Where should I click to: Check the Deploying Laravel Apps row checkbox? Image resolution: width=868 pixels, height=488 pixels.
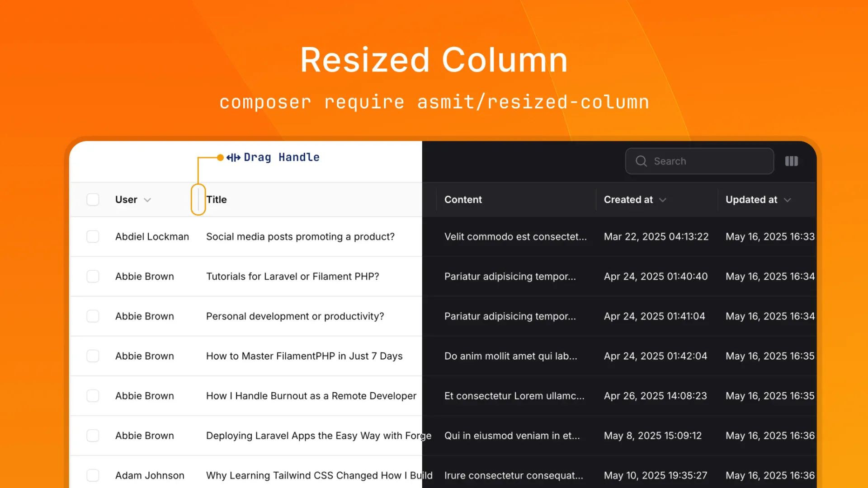(93, 435)
